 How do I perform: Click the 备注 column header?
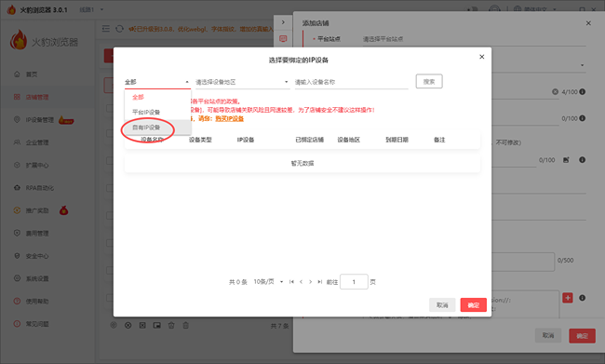pyautogui.click(x=439, y=140)
